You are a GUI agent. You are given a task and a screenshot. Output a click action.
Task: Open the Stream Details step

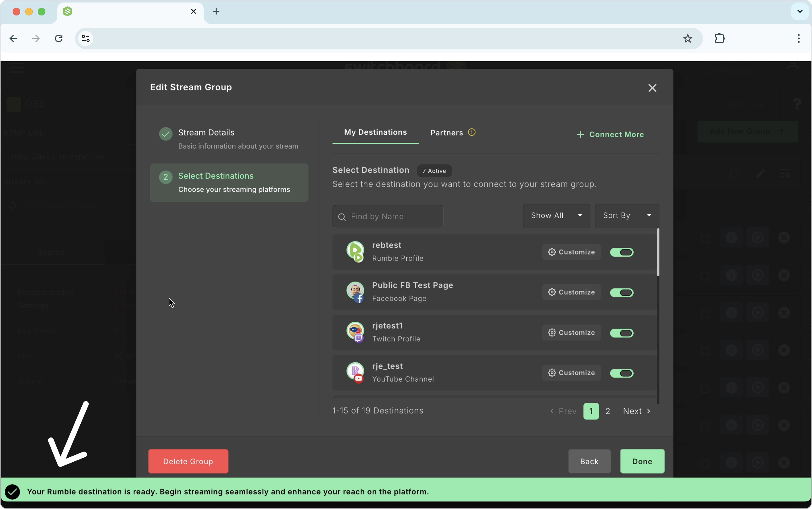[229, 139]
